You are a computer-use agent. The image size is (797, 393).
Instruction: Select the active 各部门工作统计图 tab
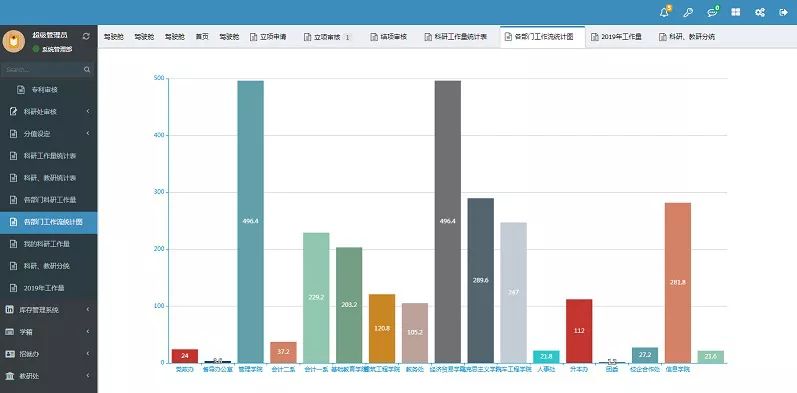pyautogui.click(x=542, y=37)
